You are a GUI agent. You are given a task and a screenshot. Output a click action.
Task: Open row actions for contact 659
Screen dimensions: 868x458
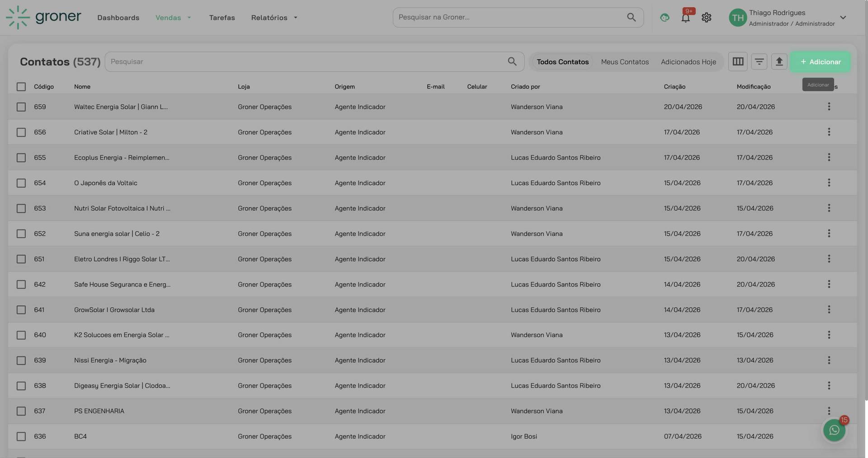[829, 107]
